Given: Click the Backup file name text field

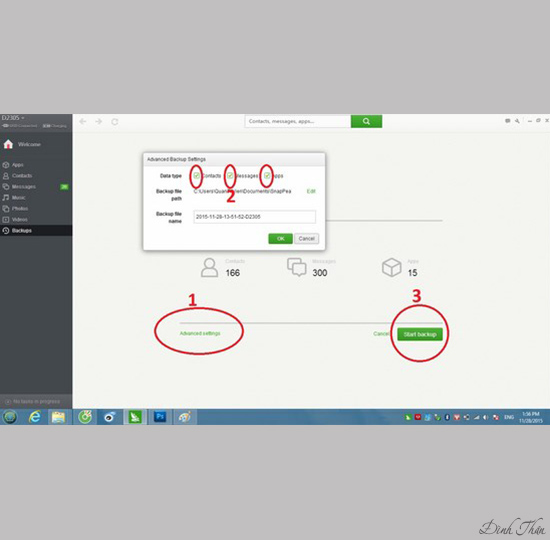Looking at the screenshot, I should tap(254, 217).
